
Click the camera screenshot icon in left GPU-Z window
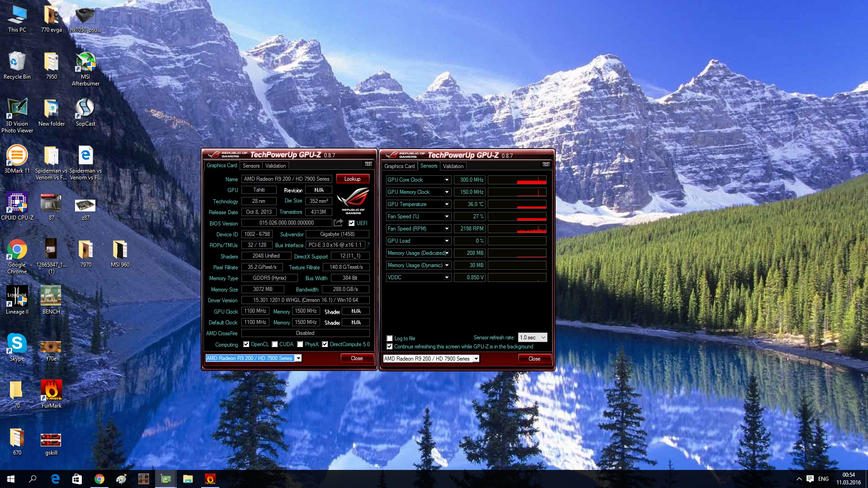368,164
